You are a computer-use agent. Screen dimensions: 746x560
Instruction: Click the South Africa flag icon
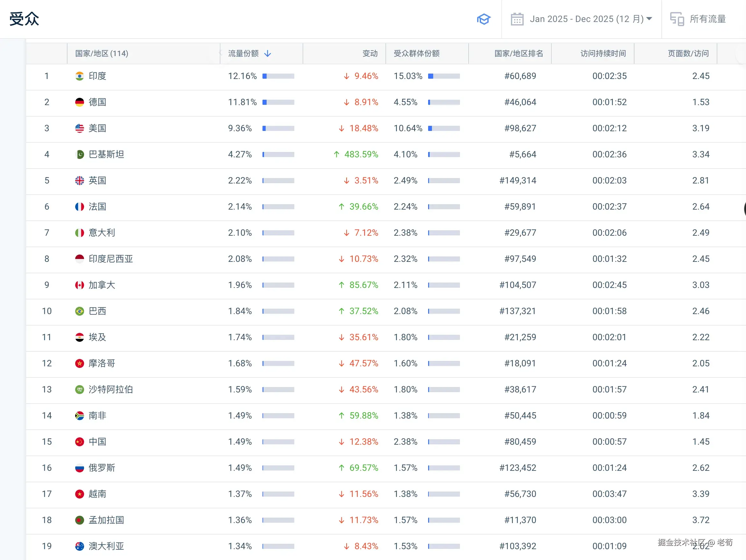[80, 416]
